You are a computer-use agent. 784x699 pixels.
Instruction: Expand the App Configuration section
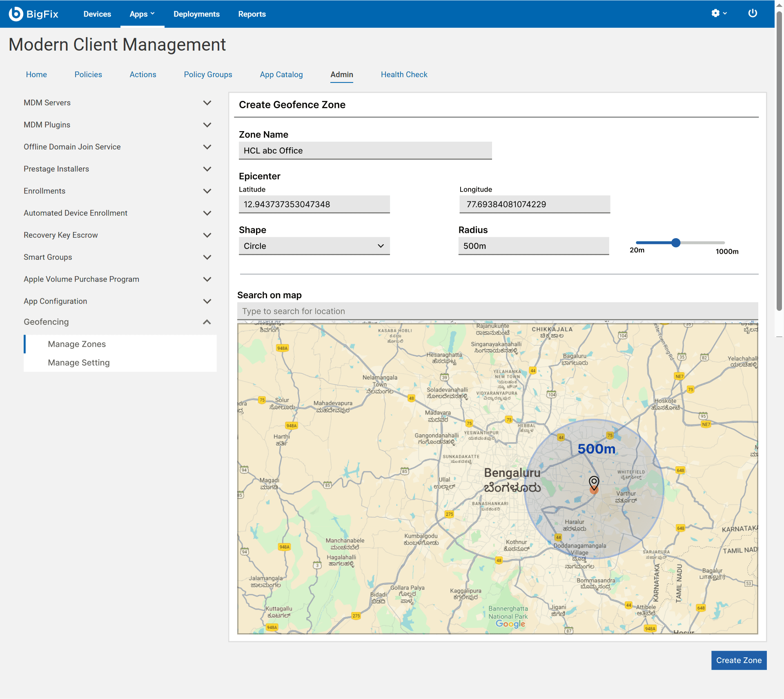[x=207, y=301]
